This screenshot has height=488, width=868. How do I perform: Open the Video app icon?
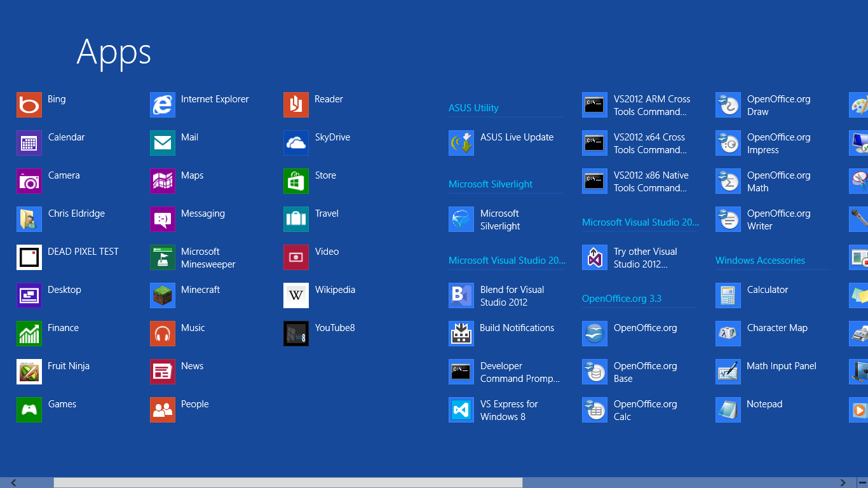coord(296,257)
